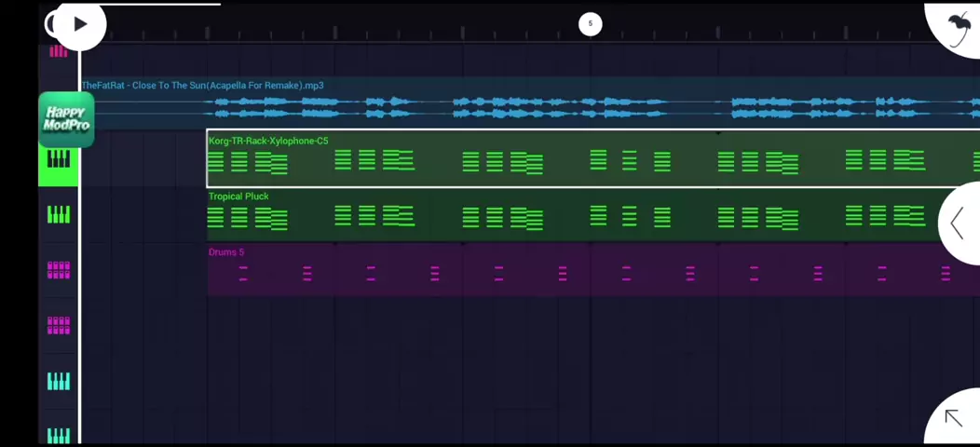Select the pink track icon below Play
Screen dimensions: 980x447
coord(58,52)
